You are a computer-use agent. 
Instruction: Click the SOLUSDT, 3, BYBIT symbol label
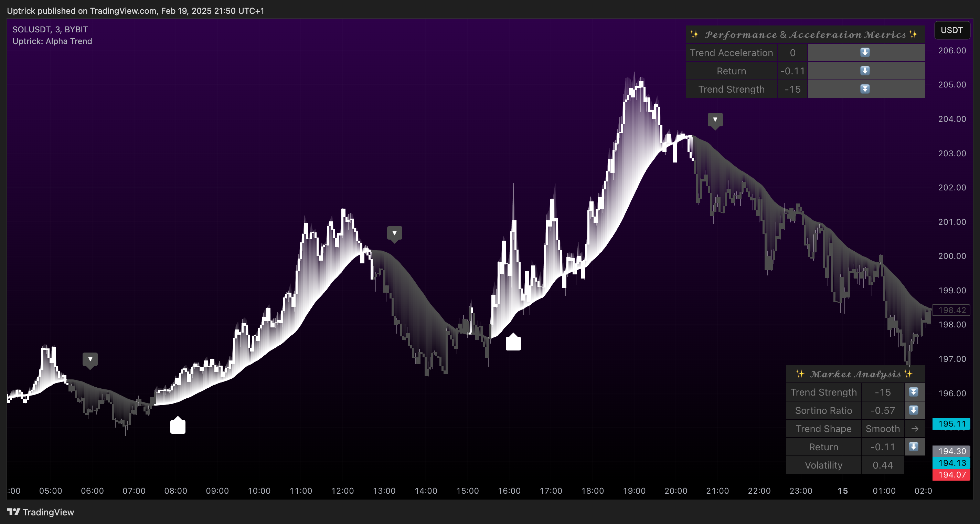tap(50, 30)
